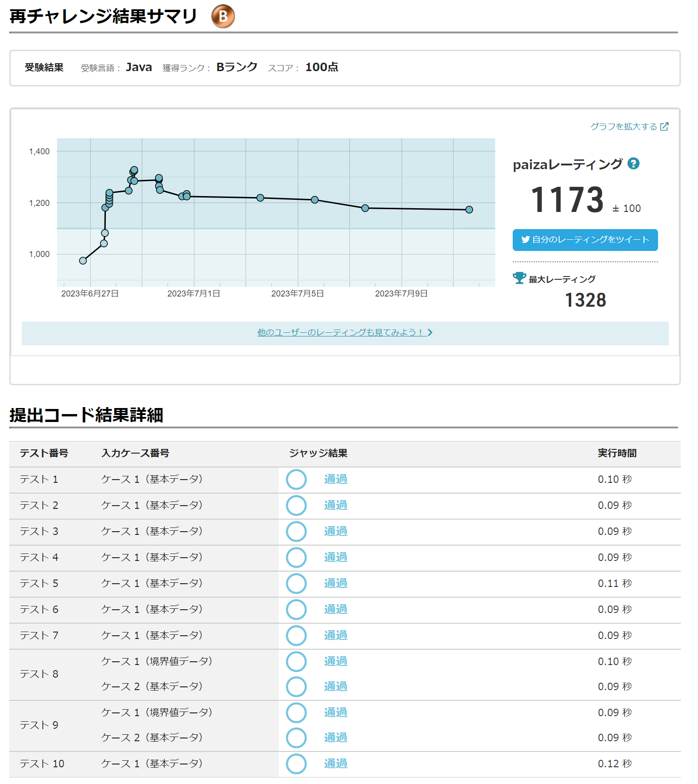The width and height of the screenshot is (698, 784).
Task: Click the 通過 link for テスト 1
Action: (x=335, y=479)
